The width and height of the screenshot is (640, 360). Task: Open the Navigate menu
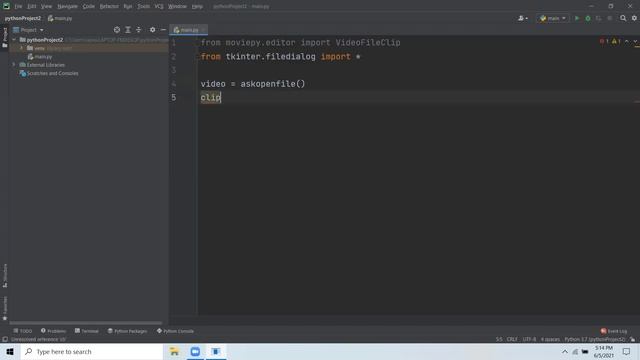click(x=67, y=7)
